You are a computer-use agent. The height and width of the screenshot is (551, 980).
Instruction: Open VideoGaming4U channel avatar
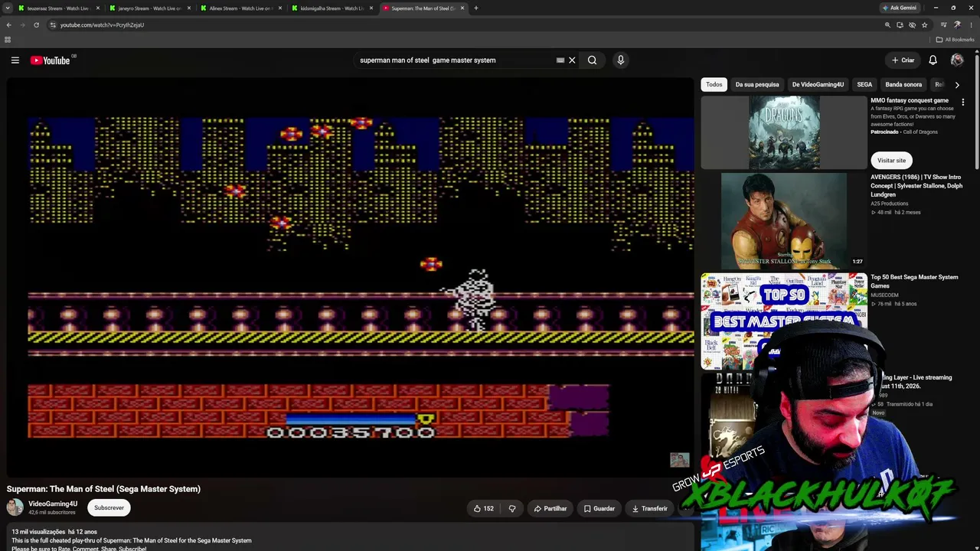click(x=15, y=507)
